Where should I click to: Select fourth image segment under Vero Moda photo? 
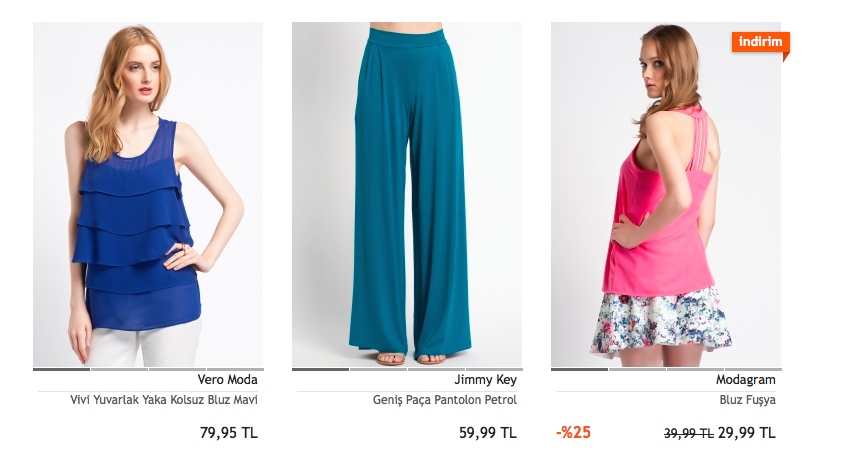pyautogui.click(x=235, y=370)
